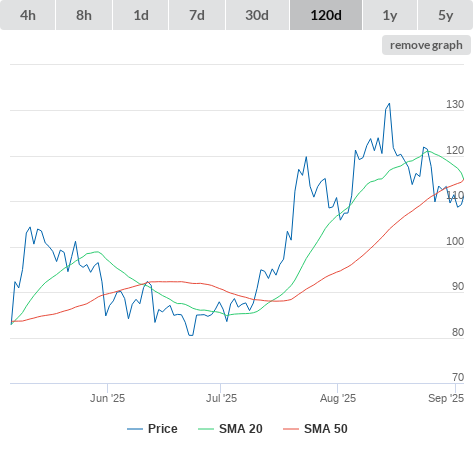Click the blue Price legend line swatch
The width and height of the screenshot is (474, 455).
(x=135, y=429)
